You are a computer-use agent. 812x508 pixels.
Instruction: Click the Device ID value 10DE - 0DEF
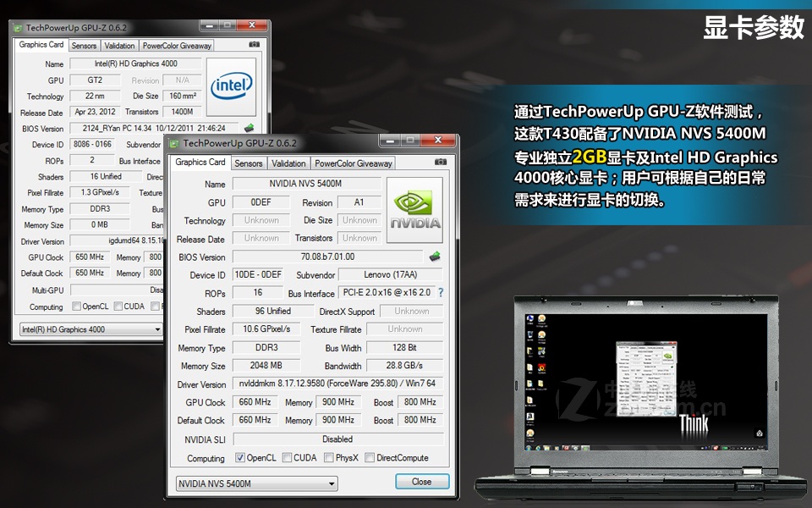pyautogui.click(x=258, y=274)
